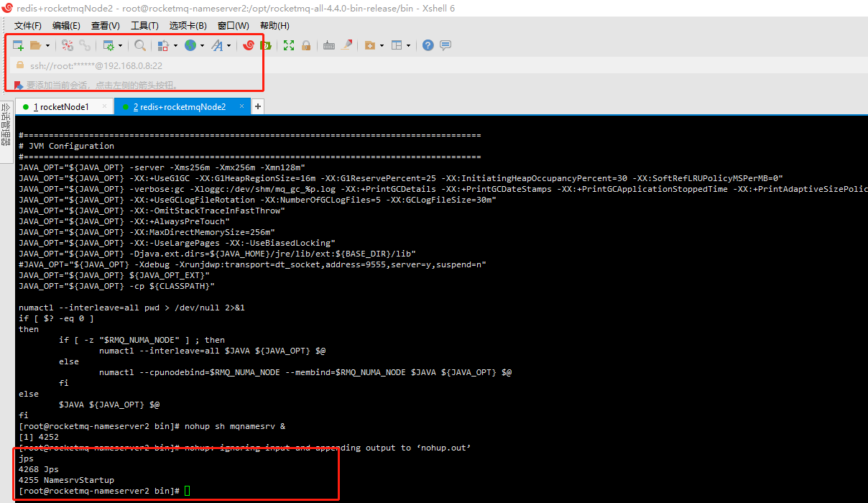Click the Xshell app icon in title bar
This screenshot has height=503, width=868.
[x=8, y=9]
